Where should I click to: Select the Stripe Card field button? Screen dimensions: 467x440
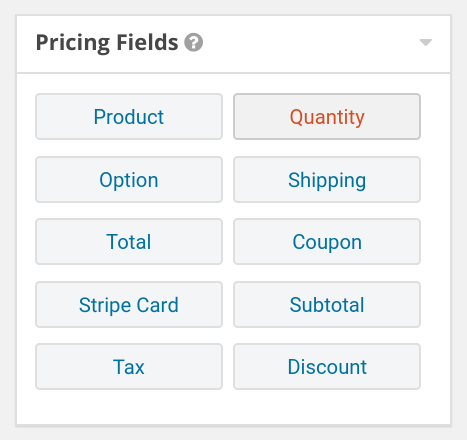coord(129,305)
